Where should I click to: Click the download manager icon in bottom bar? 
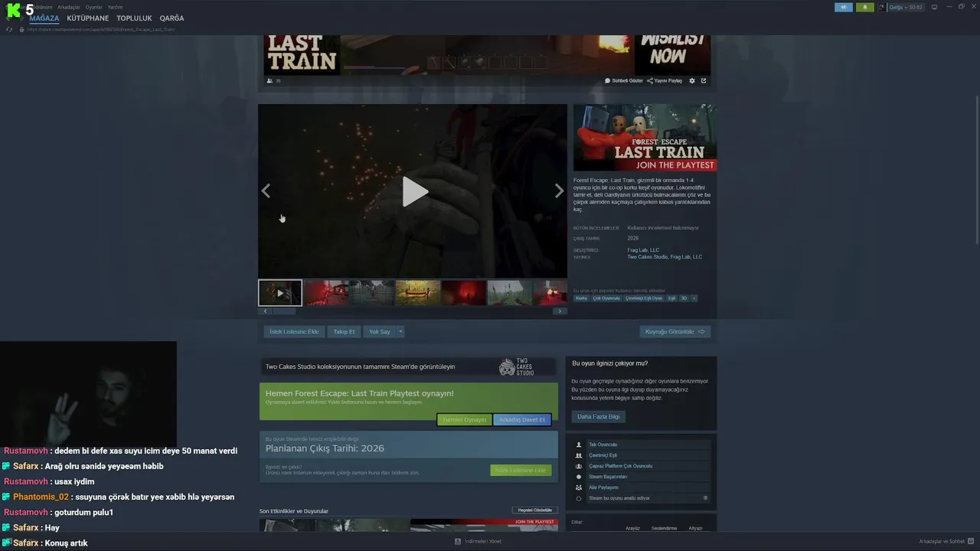[x=458, y=541]
